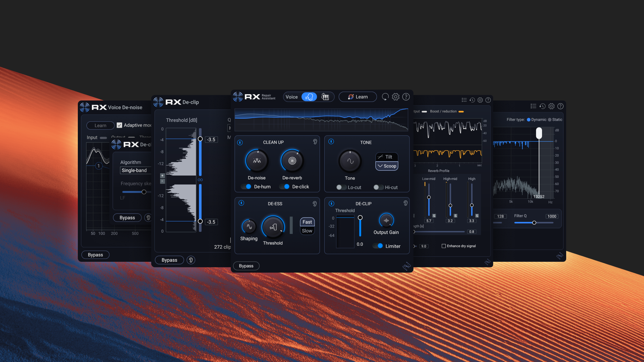
Task: Select the Scoop tone shape
Action: pyautogui.click(x=387, y=166)
